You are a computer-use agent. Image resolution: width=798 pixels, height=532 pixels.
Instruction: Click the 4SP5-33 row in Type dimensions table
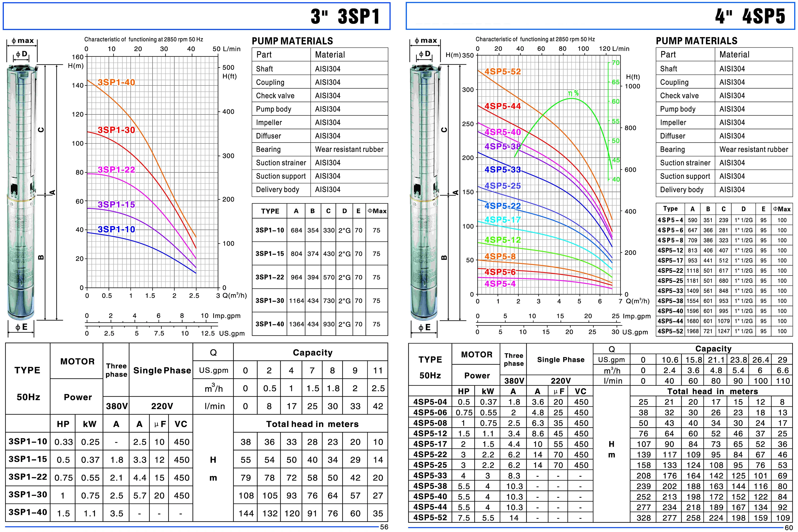pyautogui.click(x=670, y=291)
